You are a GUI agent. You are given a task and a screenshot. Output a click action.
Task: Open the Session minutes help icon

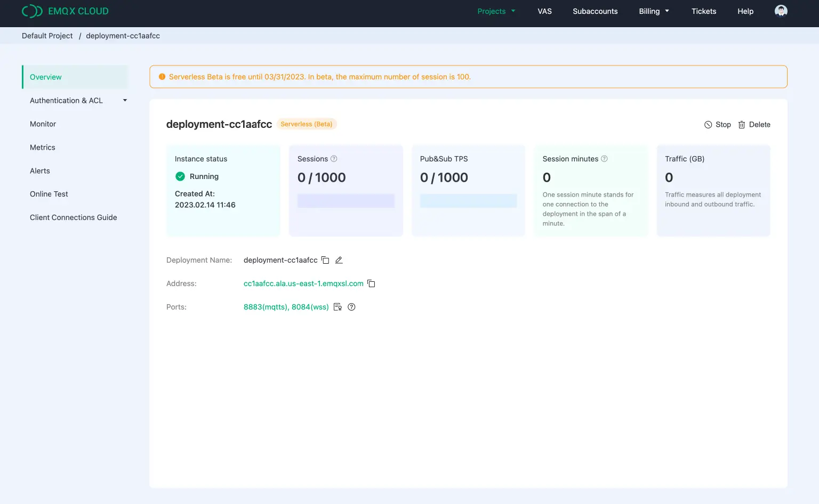tap(605, 158)
